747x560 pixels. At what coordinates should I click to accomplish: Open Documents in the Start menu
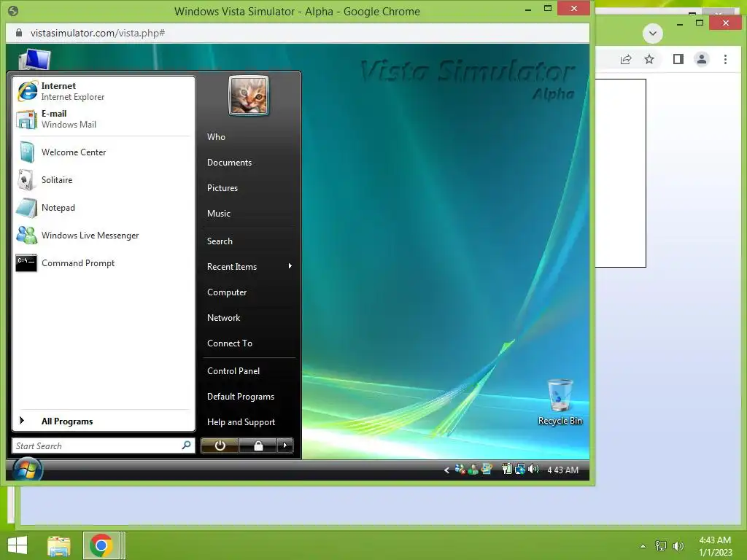point(229,163)
